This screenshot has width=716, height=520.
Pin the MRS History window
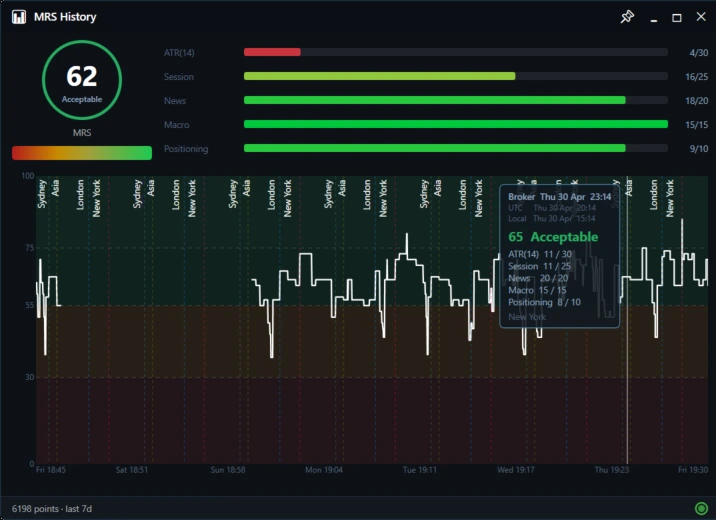[627, 17]
